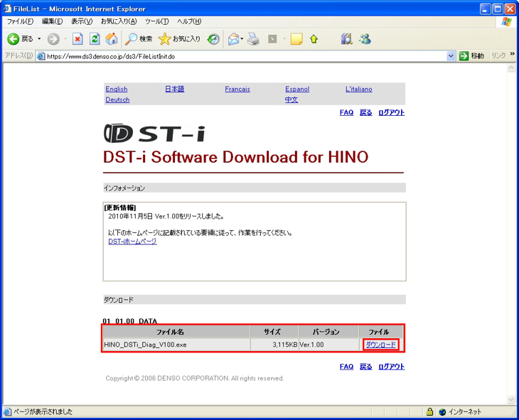Open the ツール(T) menu
Image resolution: width=519 pixels, height=420 pixels.
click(x=157, y=21)
